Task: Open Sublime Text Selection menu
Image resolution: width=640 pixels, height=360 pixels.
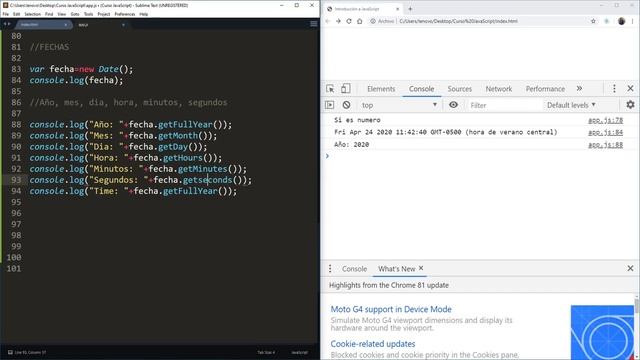Action: click(32, 14)
